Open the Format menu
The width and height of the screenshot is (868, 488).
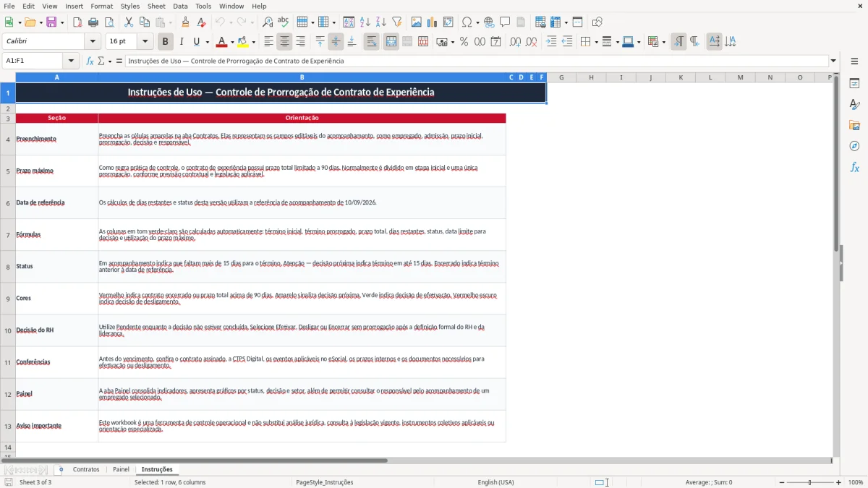click(x=101, y=6)
